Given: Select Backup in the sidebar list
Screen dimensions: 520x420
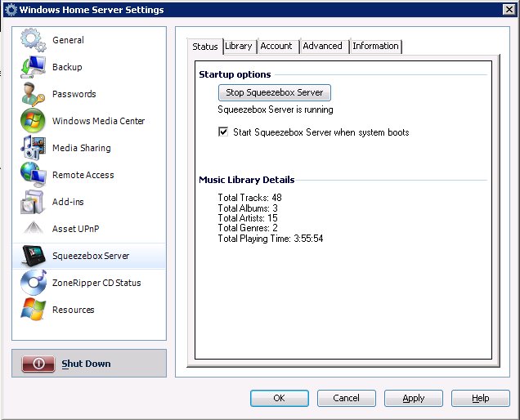Looking at the screenshot, I should click(x=67, y=67).
